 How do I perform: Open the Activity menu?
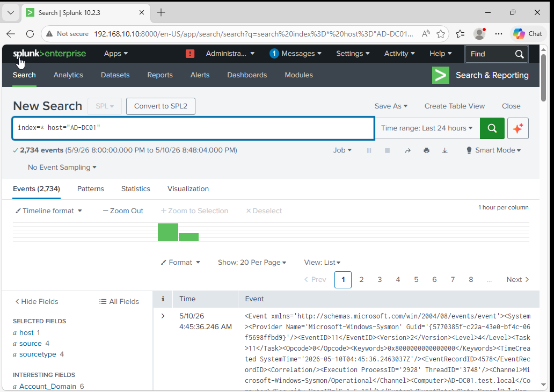(x=399, y=54)
